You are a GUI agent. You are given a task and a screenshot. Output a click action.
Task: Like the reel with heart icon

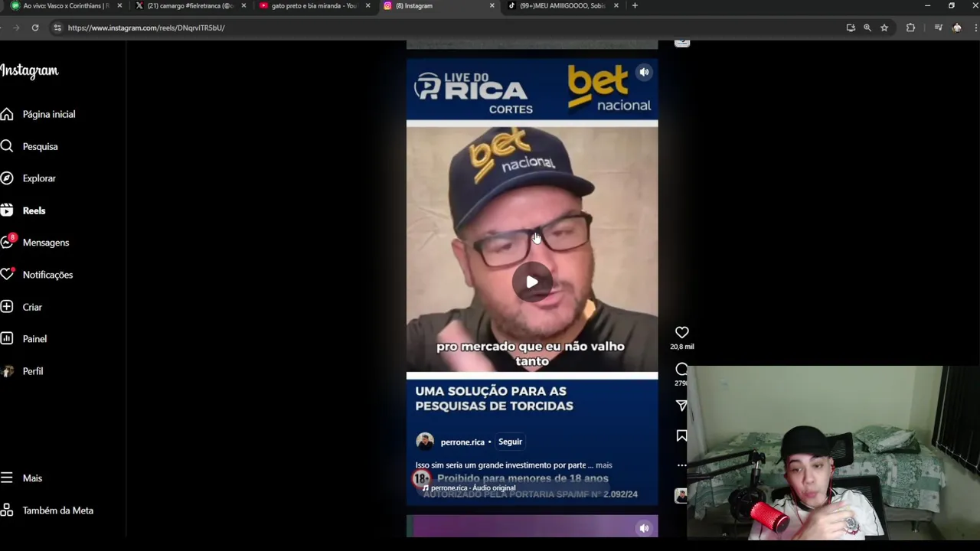point(681,332)
